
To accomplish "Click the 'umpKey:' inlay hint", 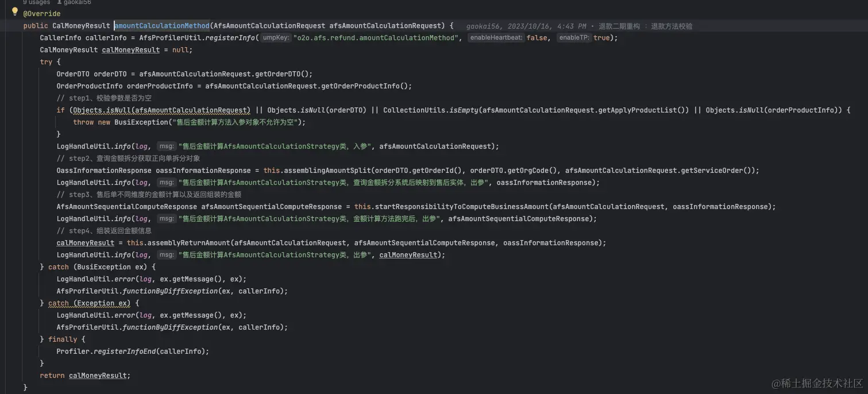I will click(276, 38).
